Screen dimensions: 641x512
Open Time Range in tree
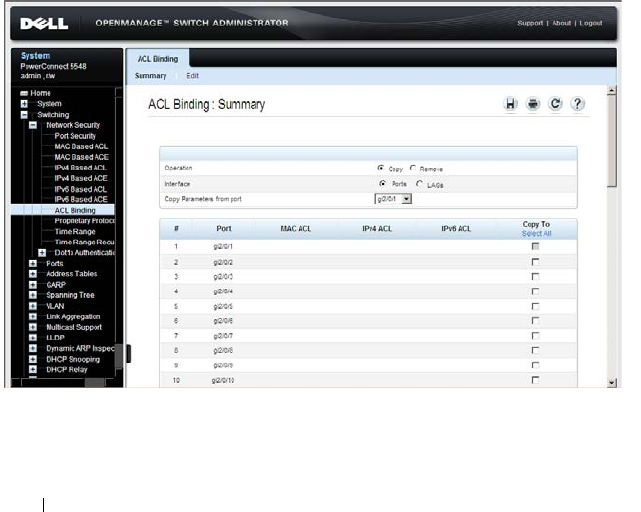pyautogui.click(x=75, y=231)
